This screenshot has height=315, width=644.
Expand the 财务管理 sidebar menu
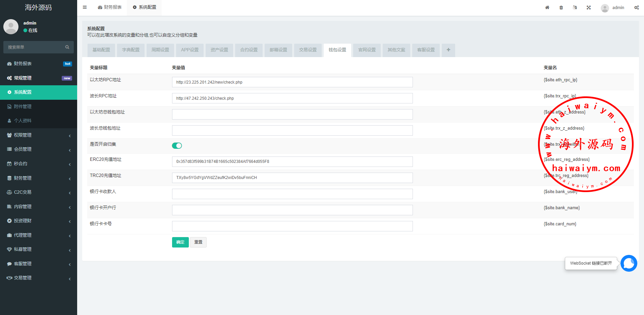tap(39, 178)
